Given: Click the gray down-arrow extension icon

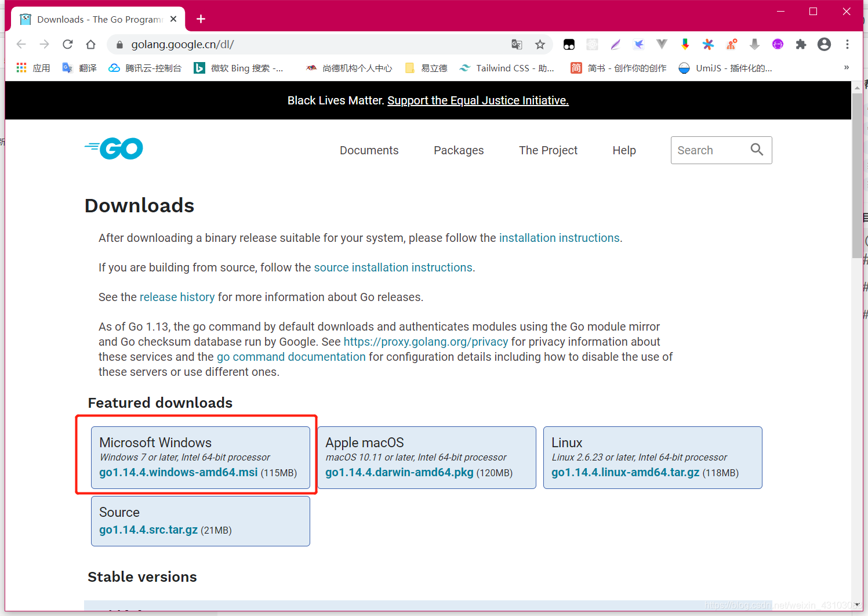Looking at the screenshot, I should coord(754,44).
